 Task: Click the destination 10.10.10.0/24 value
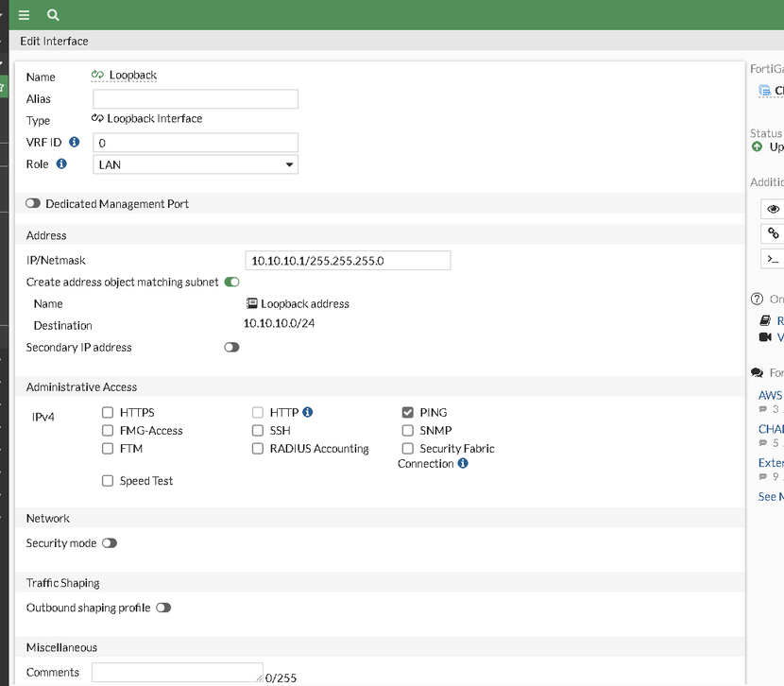279,323
